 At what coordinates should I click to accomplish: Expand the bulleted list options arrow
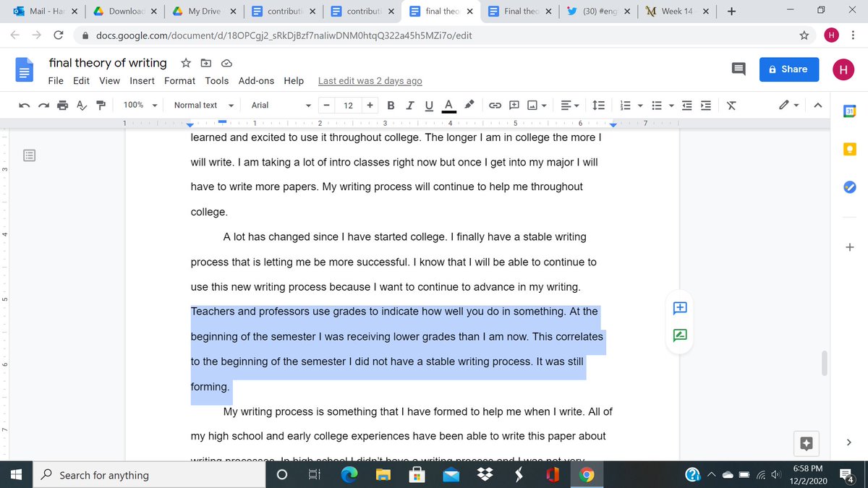[671, 106]
